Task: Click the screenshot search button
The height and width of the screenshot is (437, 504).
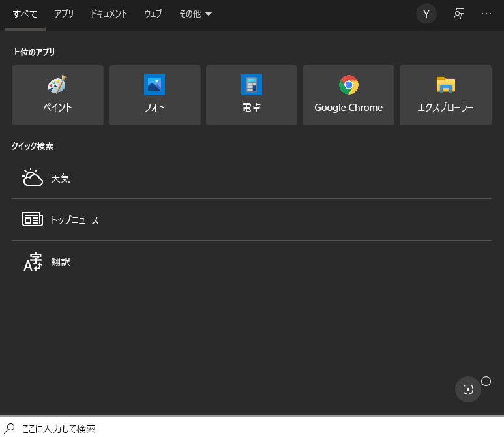Action: (x=468, y=389)
